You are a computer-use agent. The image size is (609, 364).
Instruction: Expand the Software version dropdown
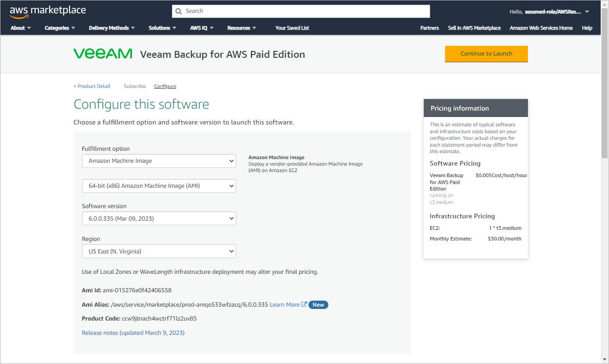coord(159,218)
